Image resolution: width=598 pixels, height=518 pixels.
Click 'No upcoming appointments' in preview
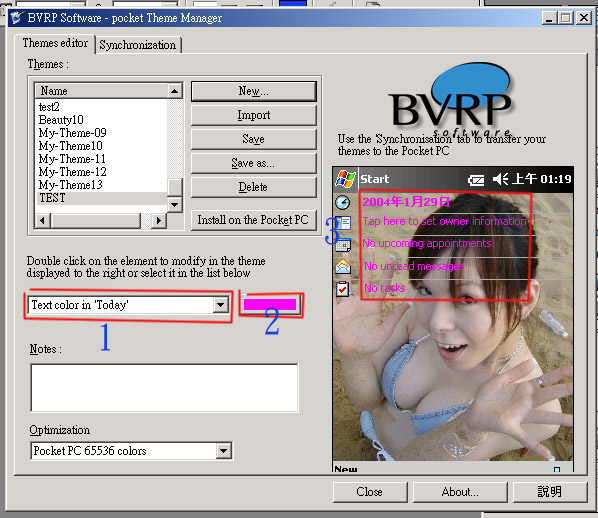click(427, 243)
